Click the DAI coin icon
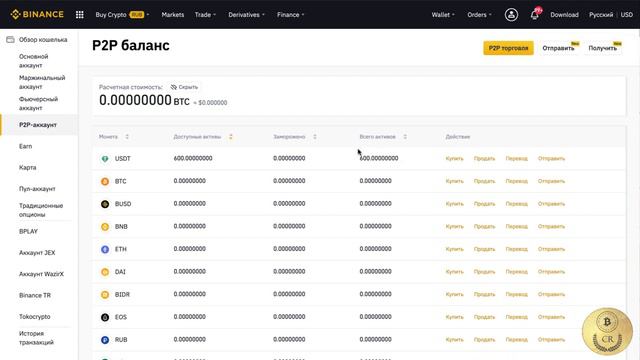 (105, 272)
